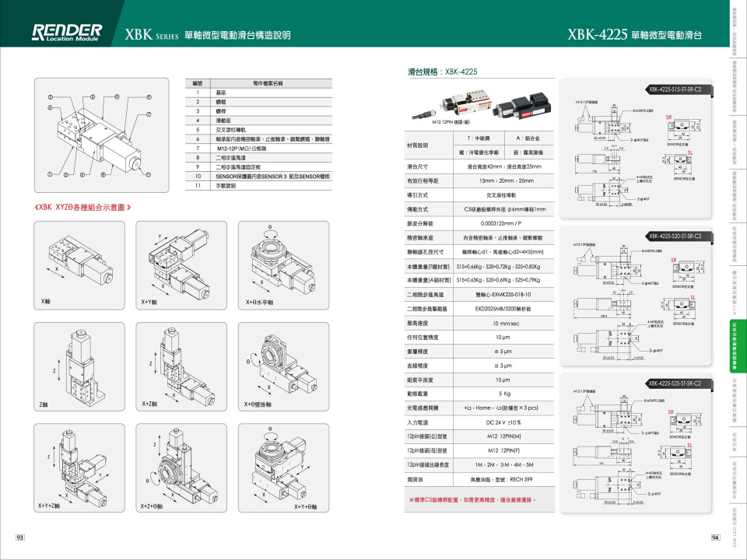Open the XBK-4225-S25-ST-SR-C2 drawing header
This screenshot has height=560, width=747.
(675, 383)
